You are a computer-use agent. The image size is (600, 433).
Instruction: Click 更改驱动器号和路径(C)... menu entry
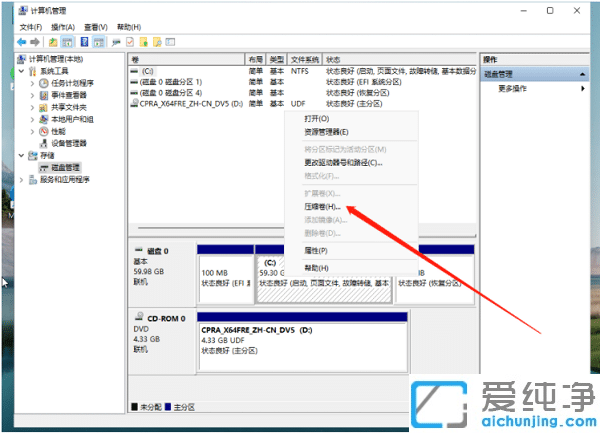tap(343, 162)
